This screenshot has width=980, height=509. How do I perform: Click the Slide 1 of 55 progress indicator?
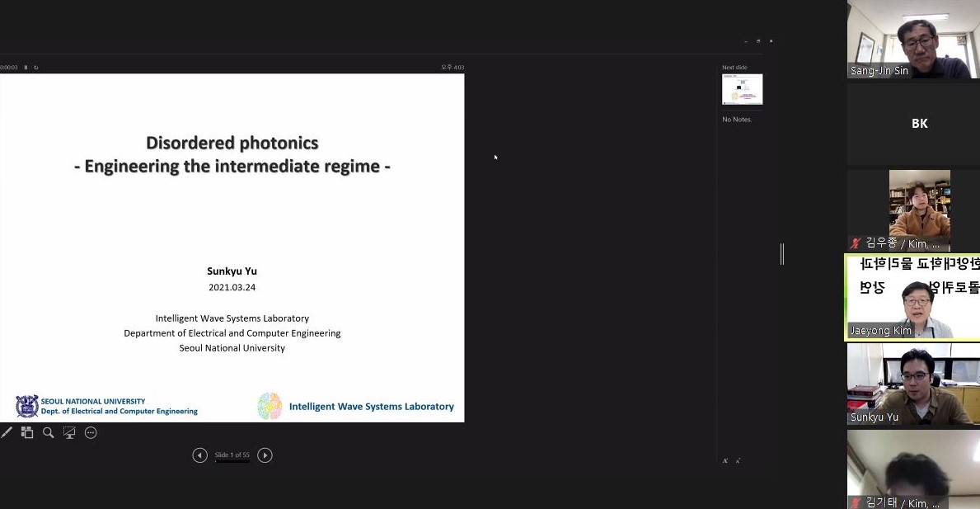232,455
